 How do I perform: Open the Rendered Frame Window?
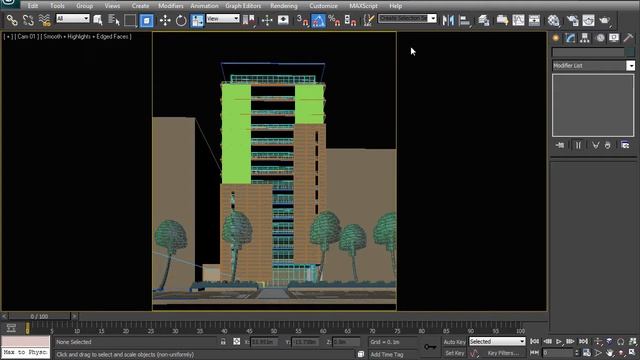pyautogui.click(x=588, y=20)
